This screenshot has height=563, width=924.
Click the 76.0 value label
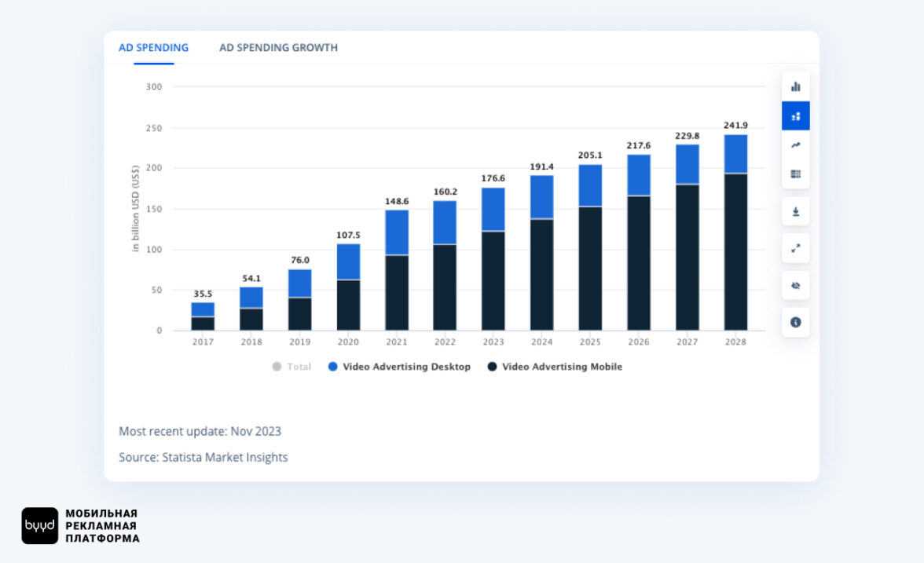[x=300, y=261]
